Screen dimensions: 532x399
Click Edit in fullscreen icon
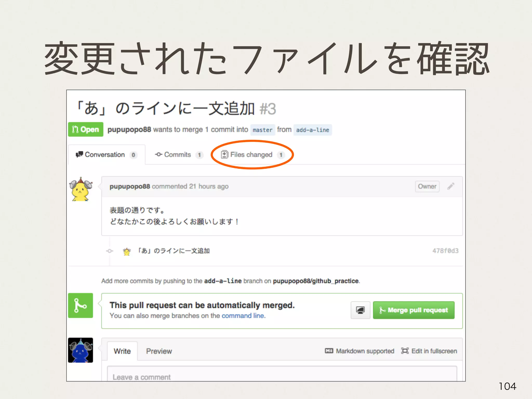point(405,351)
